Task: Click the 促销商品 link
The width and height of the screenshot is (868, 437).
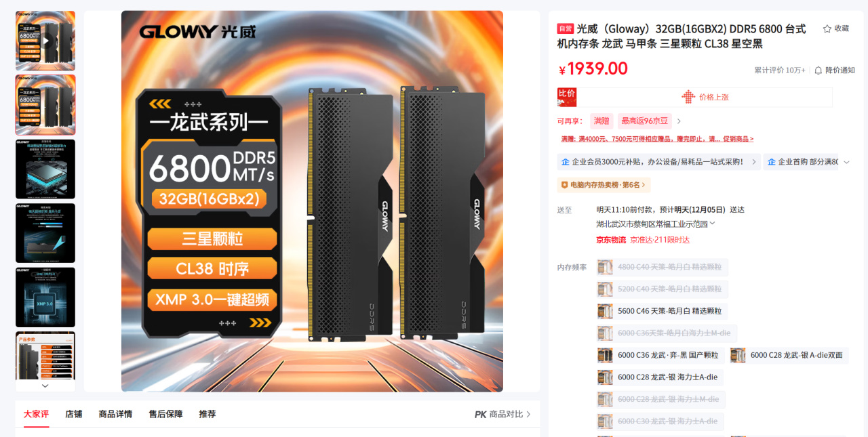Action: [738, 139]
